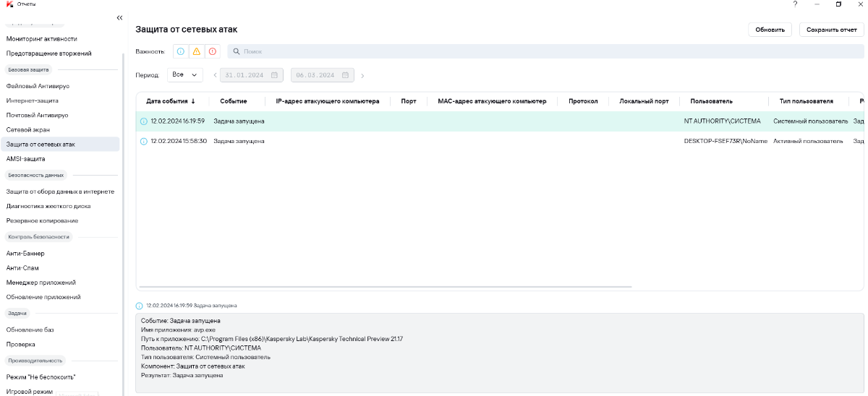
Task: Open AMSI-защита report
Action: click(x=26, y=158)
